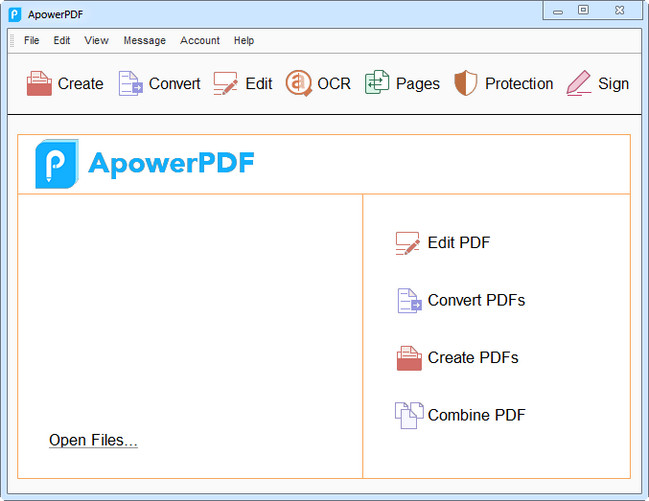Click the Protection shield icon
The width and height of the screenshot is (649, 501).
465,83
